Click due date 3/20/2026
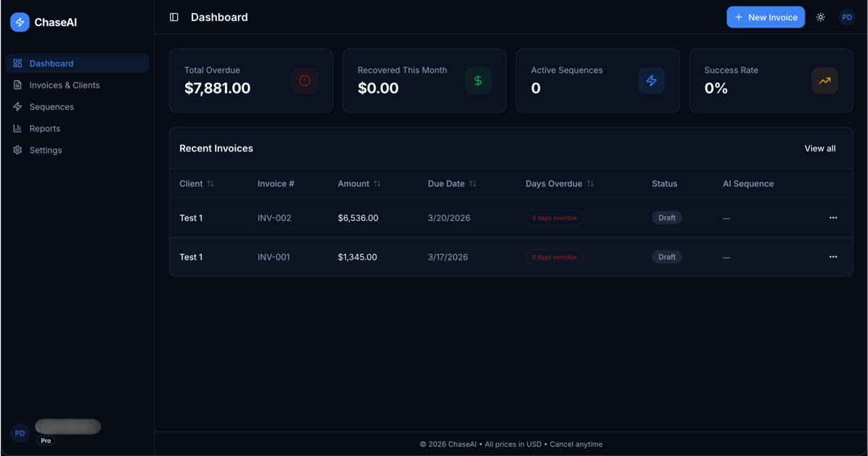Image resolution: width=868 pixels, height=456 pixels. pyautogui.click(x=449, y=218)
